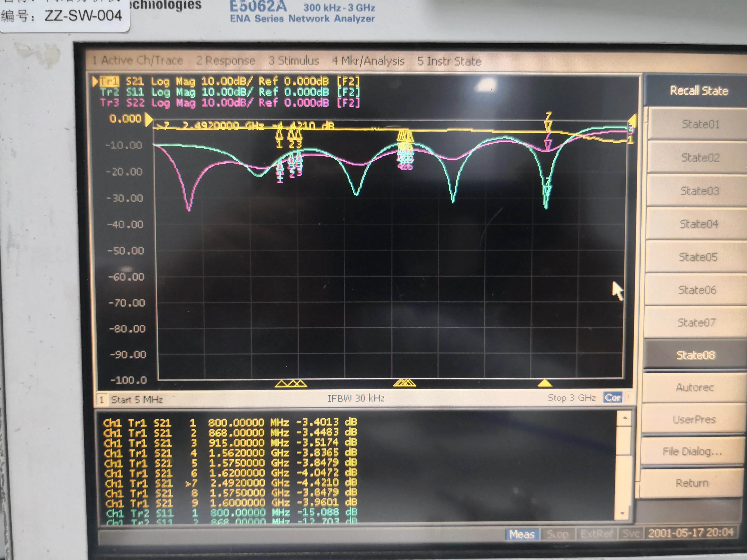
Task: Click marker 1 triangle near 800 MHz
Action: click(x=279, y=135)
